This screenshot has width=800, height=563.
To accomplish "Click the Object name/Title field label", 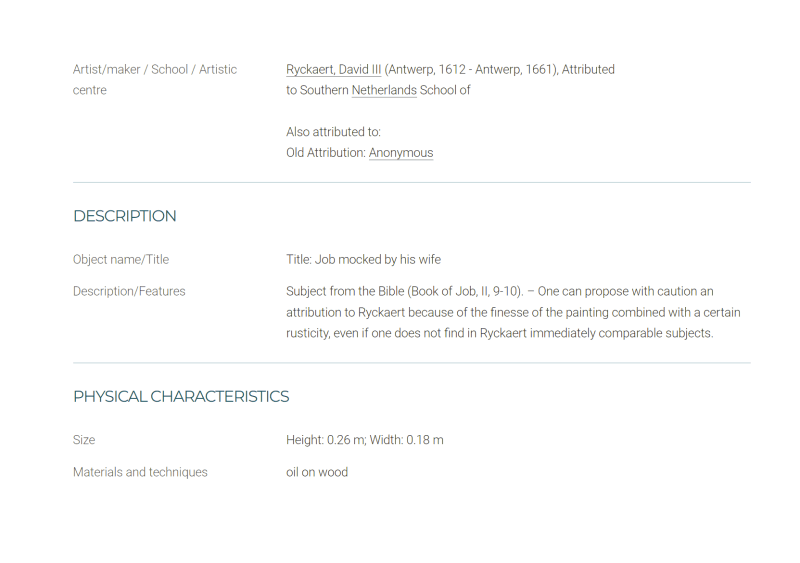I will coord(121,259).
